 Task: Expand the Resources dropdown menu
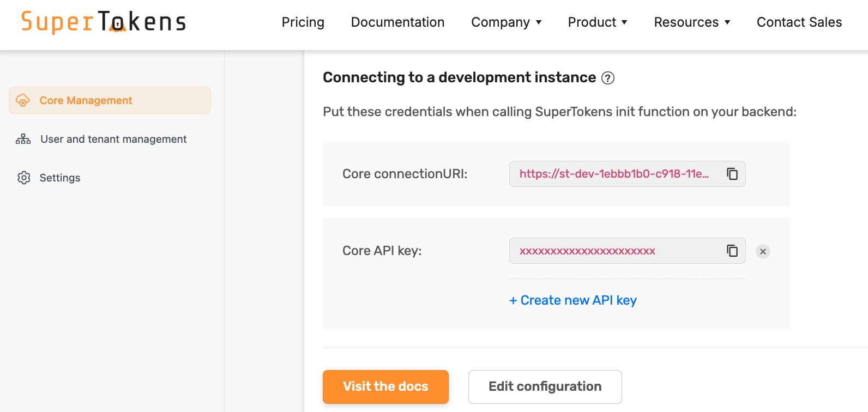692,22
